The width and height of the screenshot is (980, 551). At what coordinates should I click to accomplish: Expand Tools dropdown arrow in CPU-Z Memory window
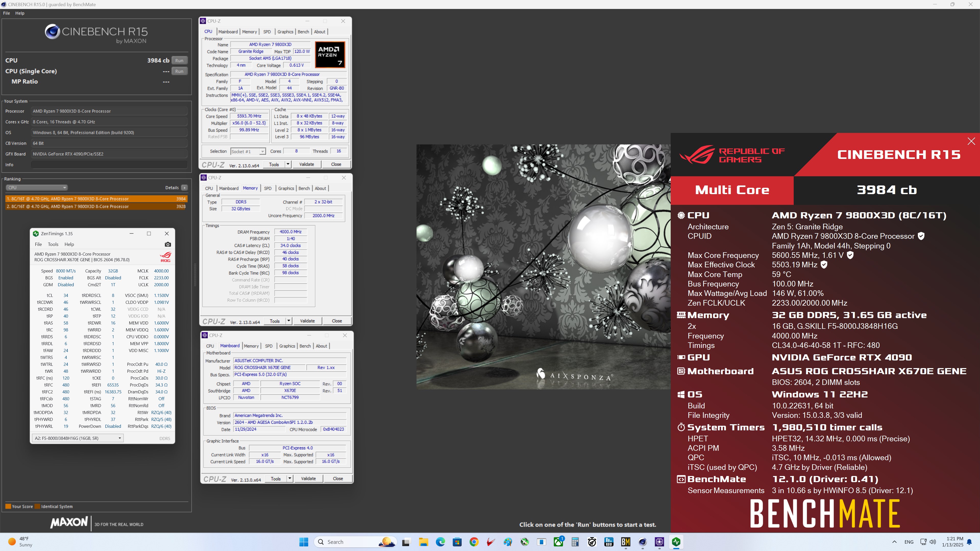[289, 321]
